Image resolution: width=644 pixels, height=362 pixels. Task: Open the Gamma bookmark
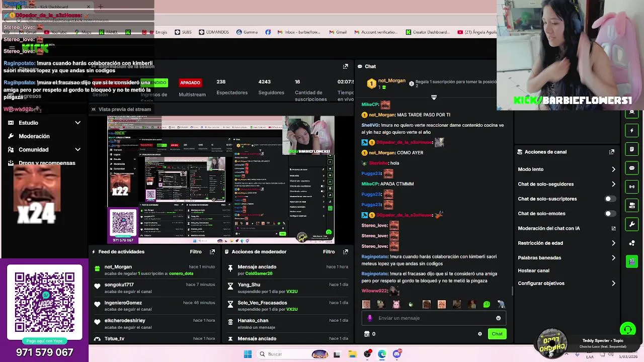pyautogui.click(x=247, y=32)
